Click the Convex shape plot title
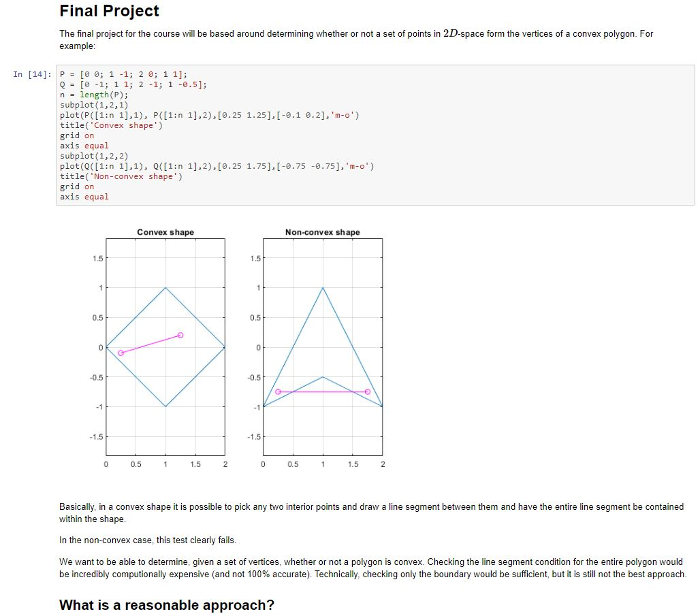This screenshot has width=700, height=616. (165, 232)
